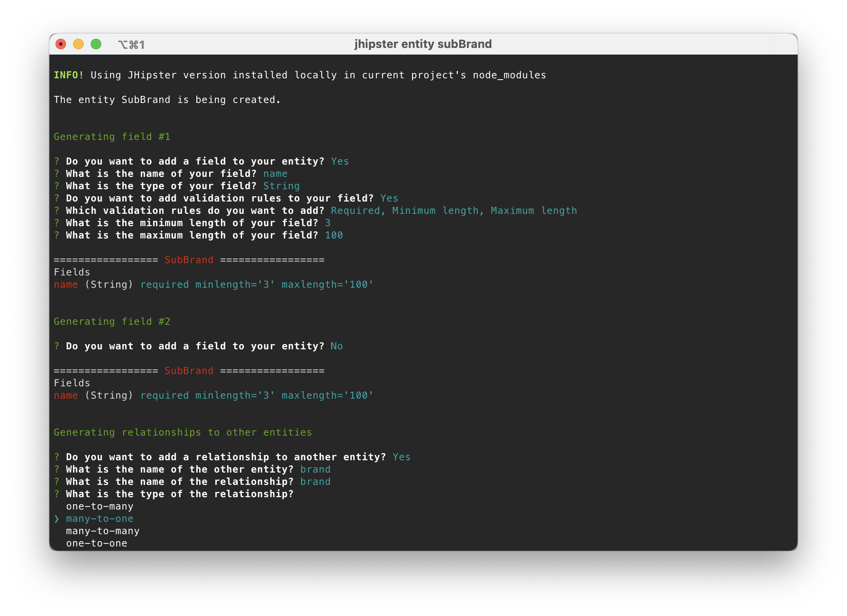
Task: Click the 'brand' answer for relationship name
Action: point(315,482)
